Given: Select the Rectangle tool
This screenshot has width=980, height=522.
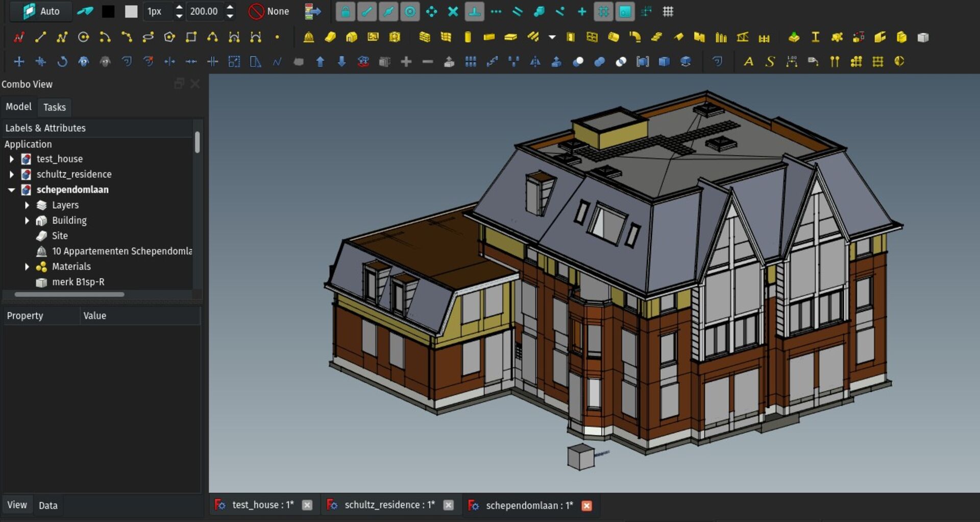Looking at the screenshot, I should [191, 37].
